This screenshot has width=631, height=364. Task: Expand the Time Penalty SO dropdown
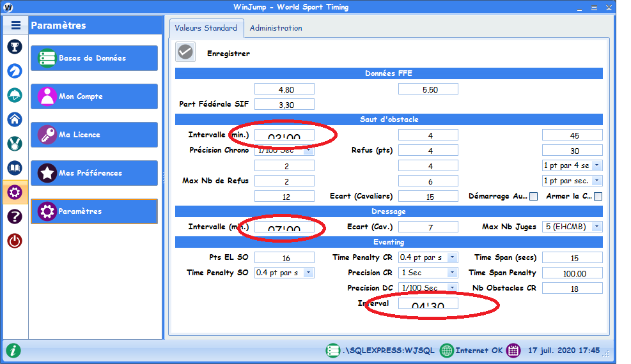[x=308, y=273]
